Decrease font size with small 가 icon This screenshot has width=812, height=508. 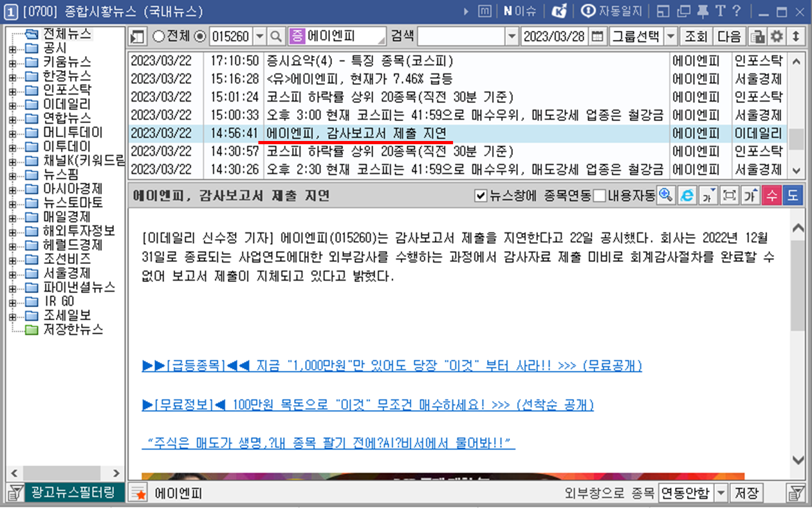pos(708,195)
